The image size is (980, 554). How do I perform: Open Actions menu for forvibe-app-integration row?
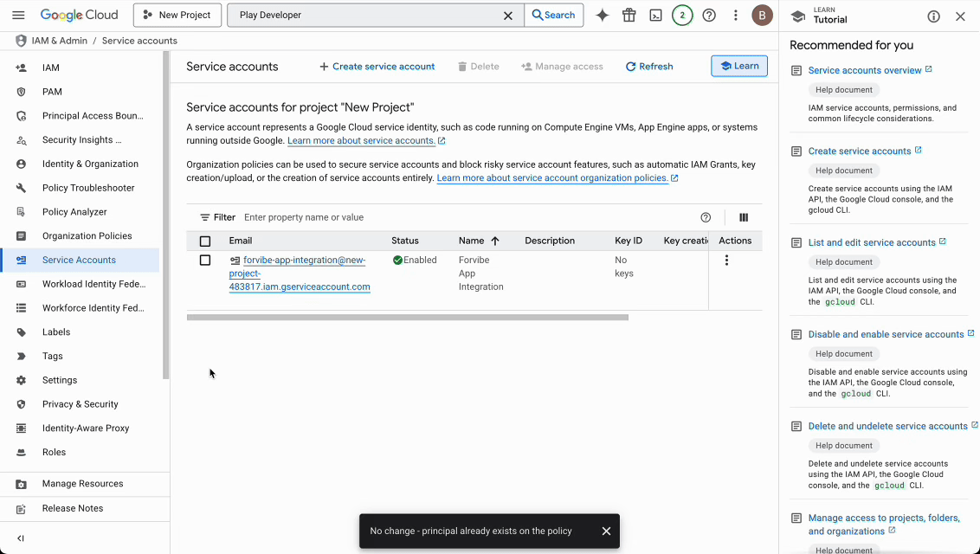point(726,260)
